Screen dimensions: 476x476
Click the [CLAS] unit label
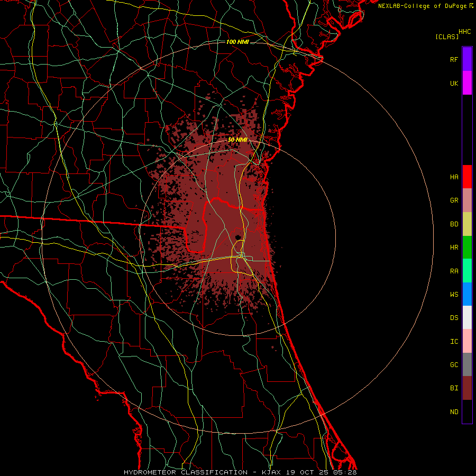click(447, 36)
